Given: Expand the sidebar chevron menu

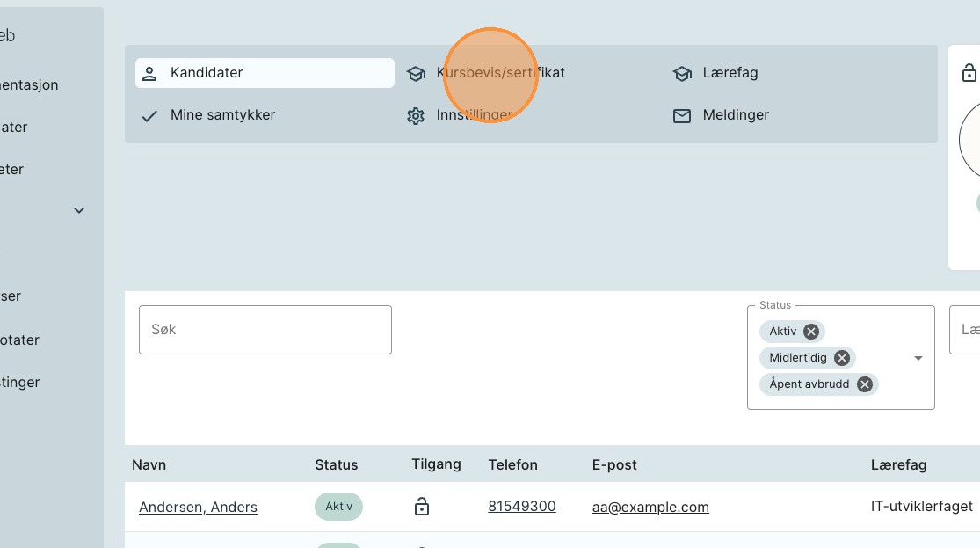Looking at the screenshot, I should pyautogui.click(x=79, y=210).
